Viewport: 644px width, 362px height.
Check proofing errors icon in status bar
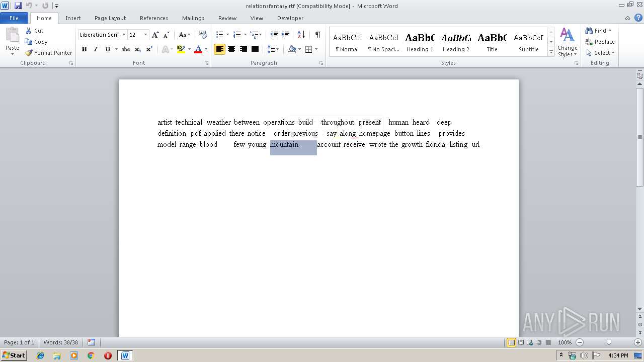91,342
